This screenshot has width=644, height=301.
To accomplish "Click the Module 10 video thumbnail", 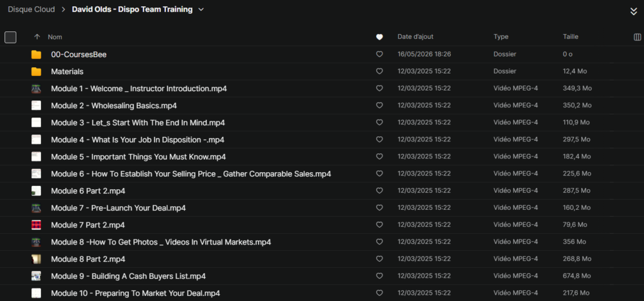I will [36, 293].
